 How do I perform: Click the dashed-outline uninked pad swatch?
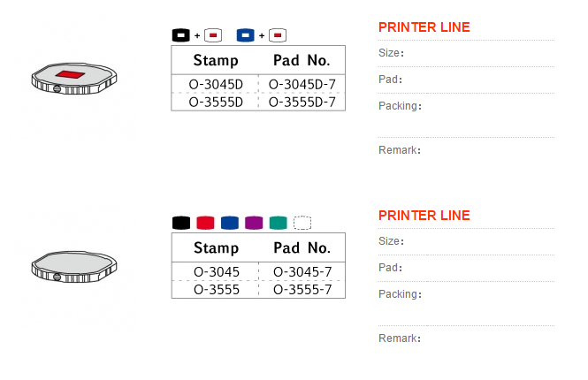coord(302,223)
